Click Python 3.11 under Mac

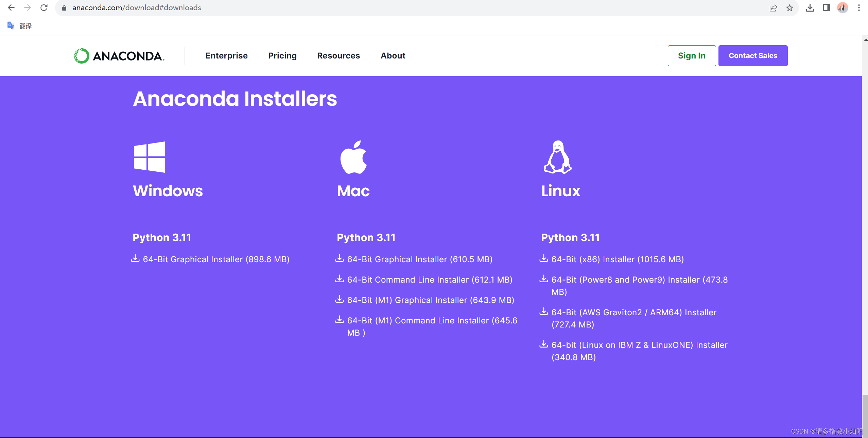coord(366,237)
